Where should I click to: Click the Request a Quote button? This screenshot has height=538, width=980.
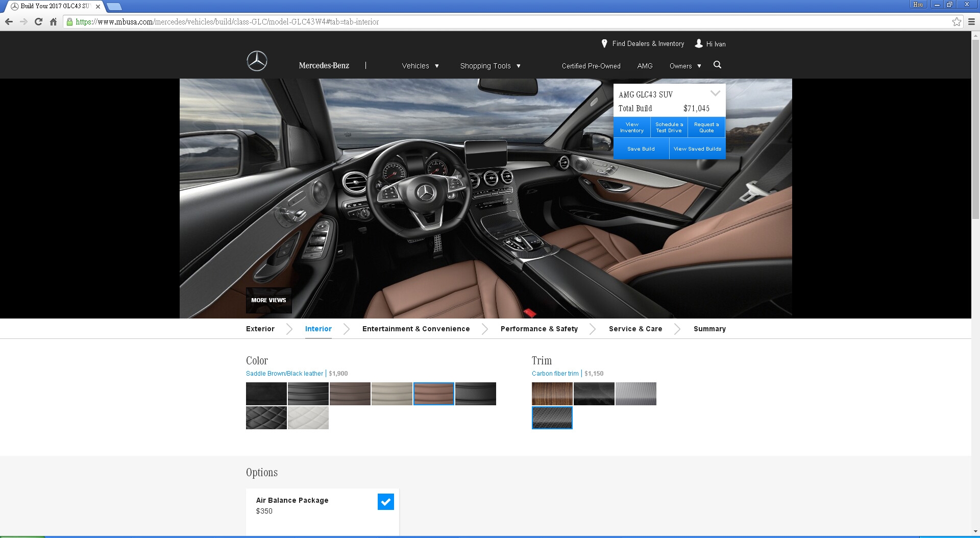pos(706,128)
